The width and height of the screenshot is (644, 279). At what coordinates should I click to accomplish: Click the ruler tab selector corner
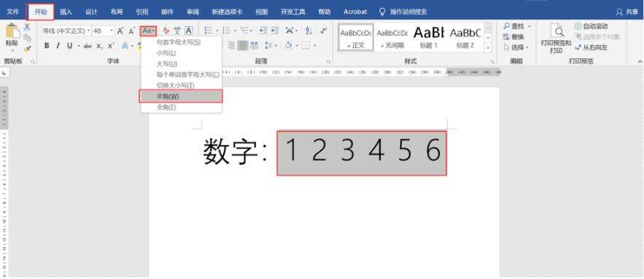coord(4,73)
